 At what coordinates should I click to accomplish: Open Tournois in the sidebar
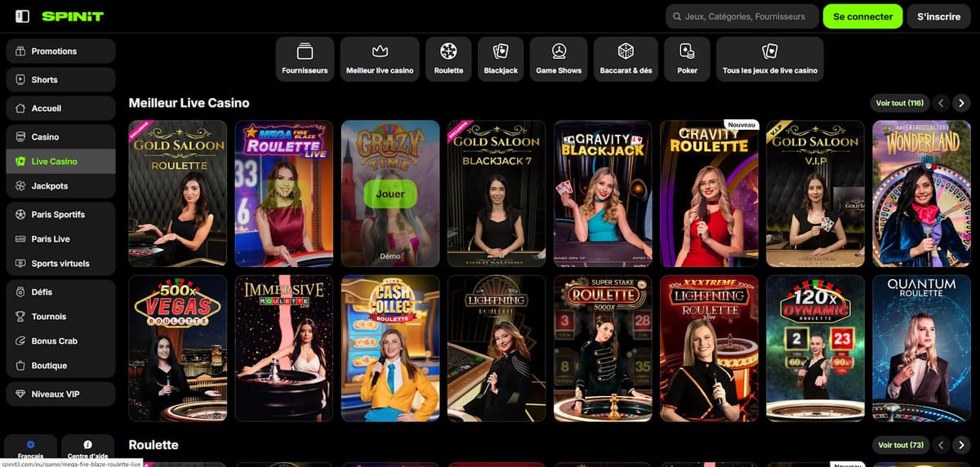60,317
